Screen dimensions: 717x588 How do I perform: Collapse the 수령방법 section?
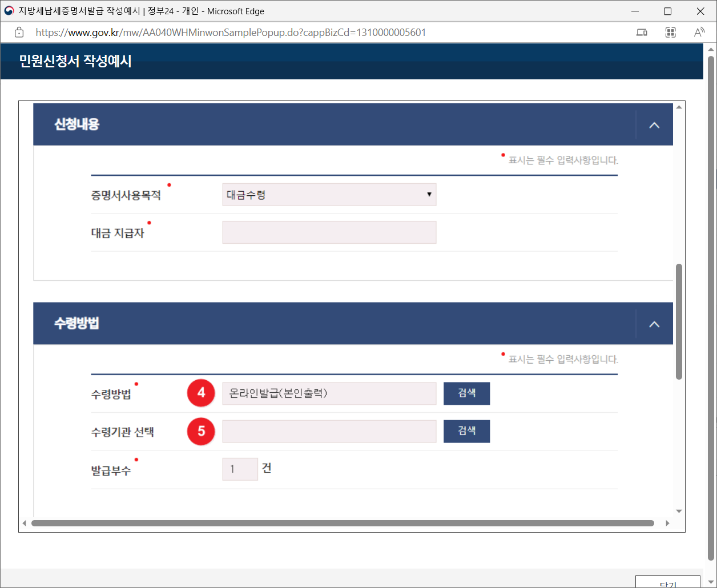point(654,323)
